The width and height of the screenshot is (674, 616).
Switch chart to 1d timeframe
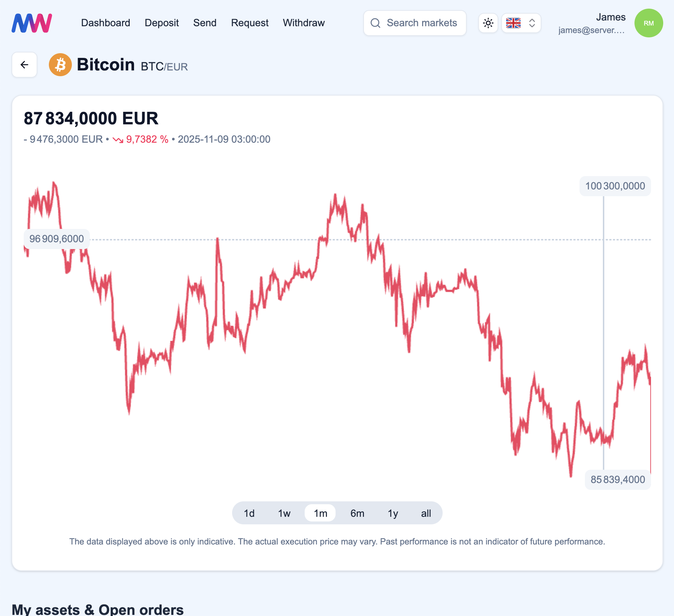[249, 513]
